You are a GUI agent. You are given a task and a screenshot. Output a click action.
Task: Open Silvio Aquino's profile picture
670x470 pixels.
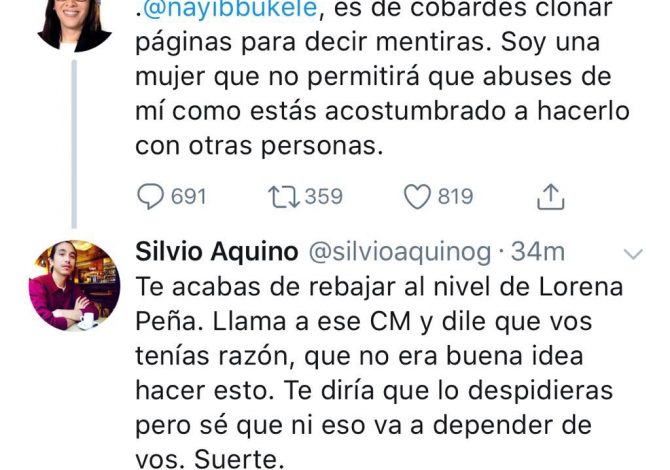coord(74,285)
